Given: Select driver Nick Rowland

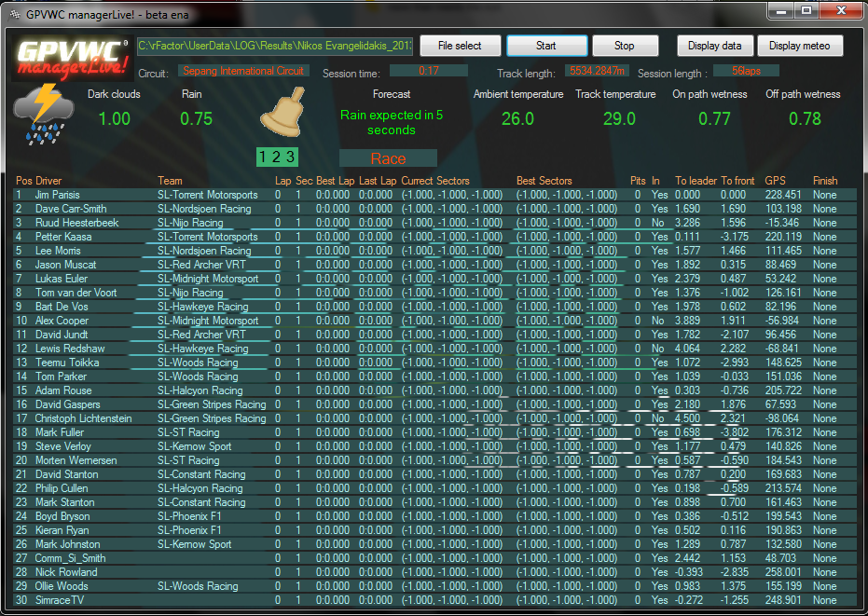Looking at the screenshot, I should (x=66, y=571).
